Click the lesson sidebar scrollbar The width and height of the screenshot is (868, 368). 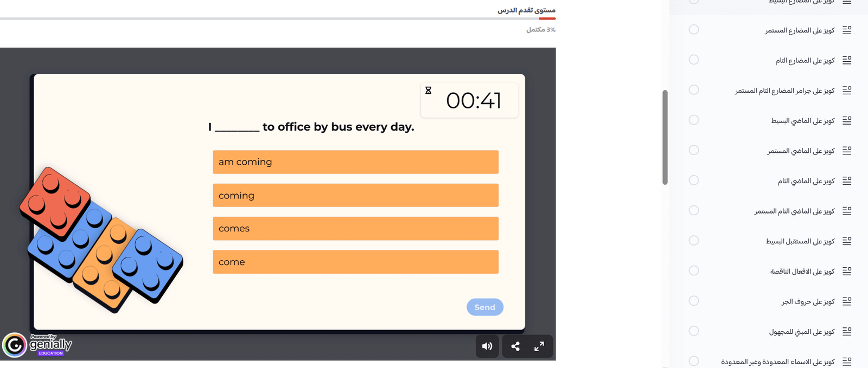[665, 138]
